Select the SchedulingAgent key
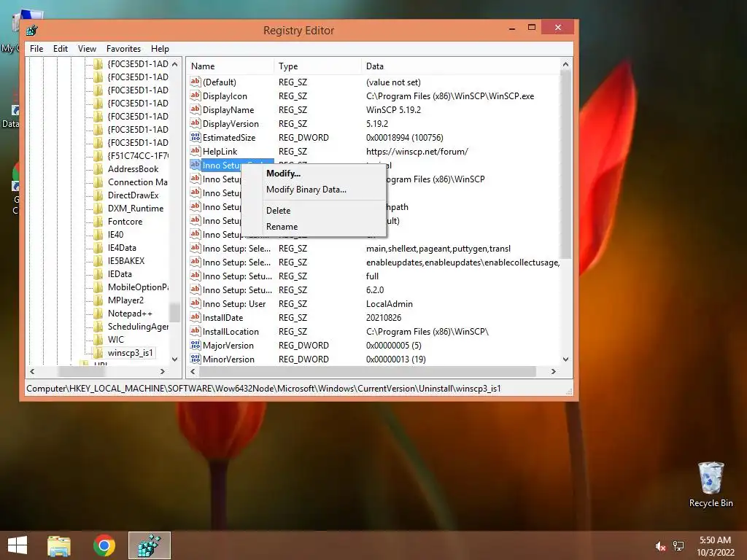 (x=138, y=327)
